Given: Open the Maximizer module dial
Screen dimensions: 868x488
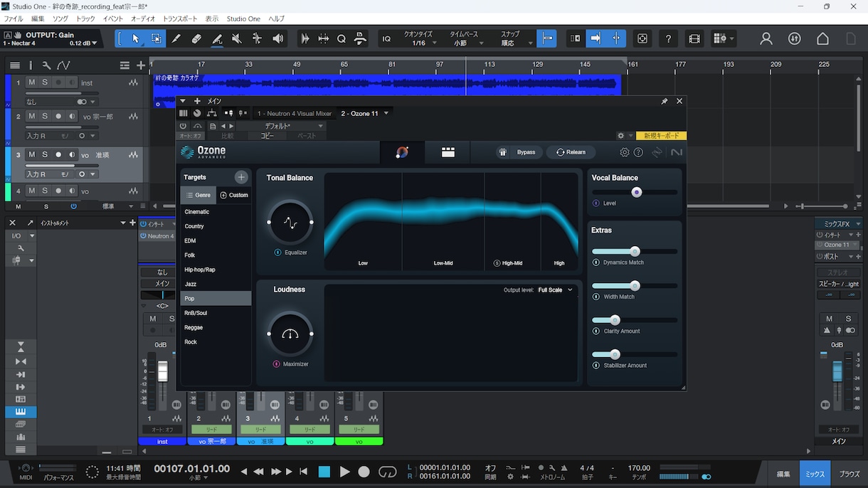Looking at the screenshot, I should tap(290, 334).
